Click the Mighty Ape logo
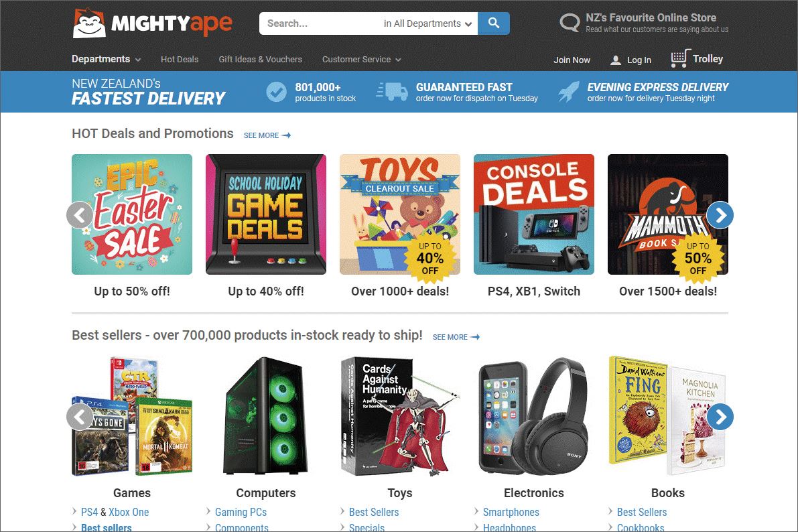The width and height of the screenshot is (798, 532). [152, 23]
